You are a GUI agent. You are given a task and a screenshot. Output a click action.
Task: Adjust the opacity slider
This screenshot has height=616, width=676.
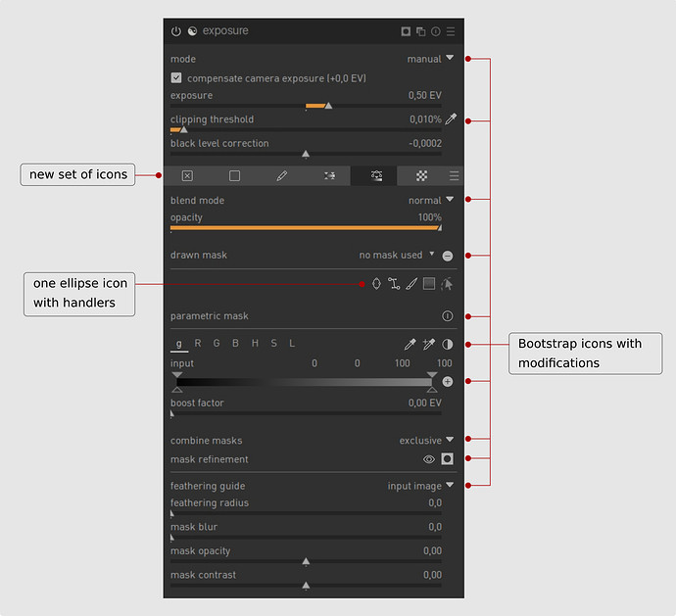coord(306,228)
